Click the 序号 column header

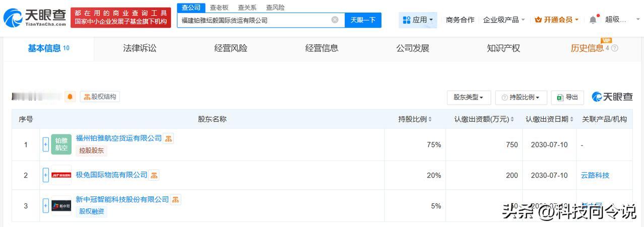26,119
